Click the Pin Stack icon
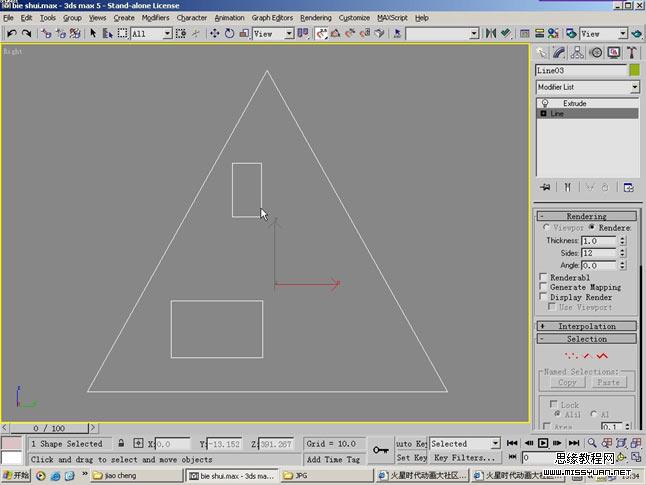This screenshot has width=646, height=485. (545, 187)
